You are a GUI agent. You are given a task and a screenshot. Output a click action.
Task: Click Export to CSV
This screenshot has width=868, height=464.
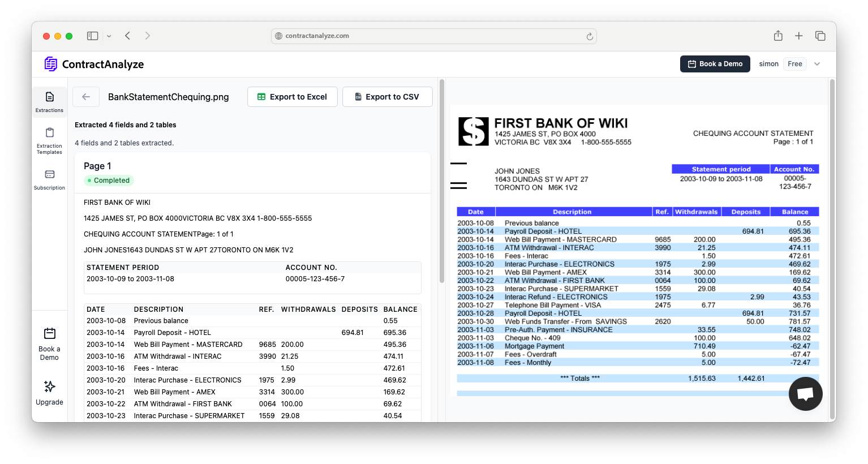[x=387, y=96]
